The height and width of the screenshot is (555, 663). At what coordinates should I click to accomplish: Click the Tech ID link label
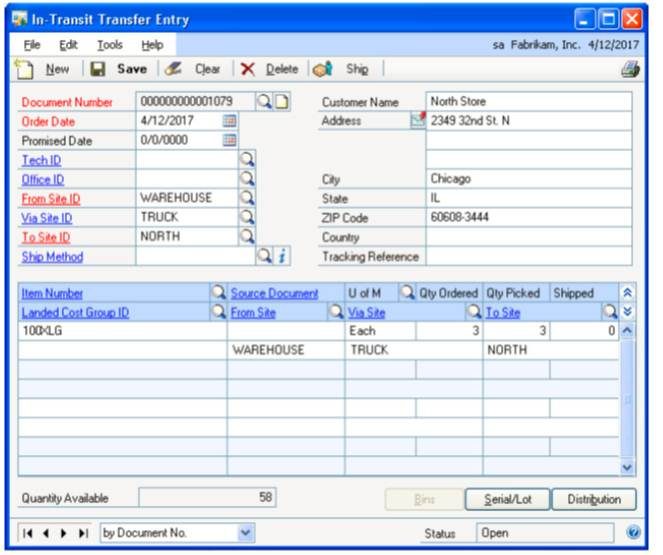point(41,160)
